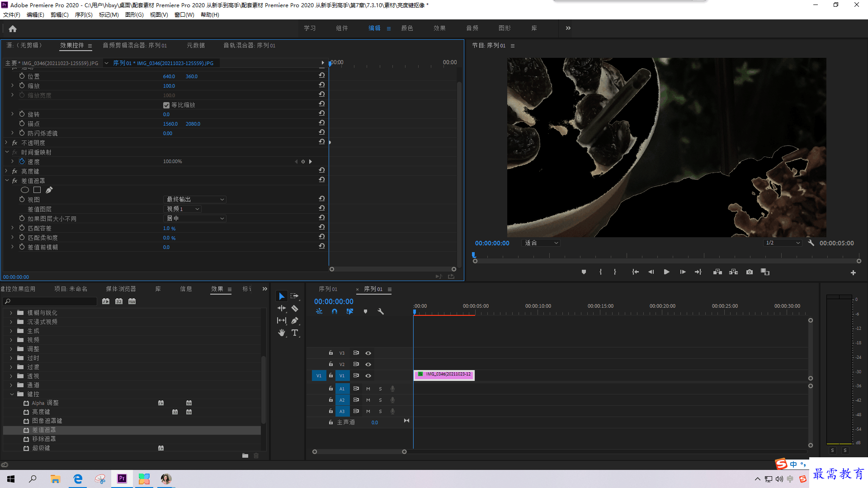Open 媒体浏览器 panel tab
Viewport: 868px width, 488px height.
coord(121,289)
